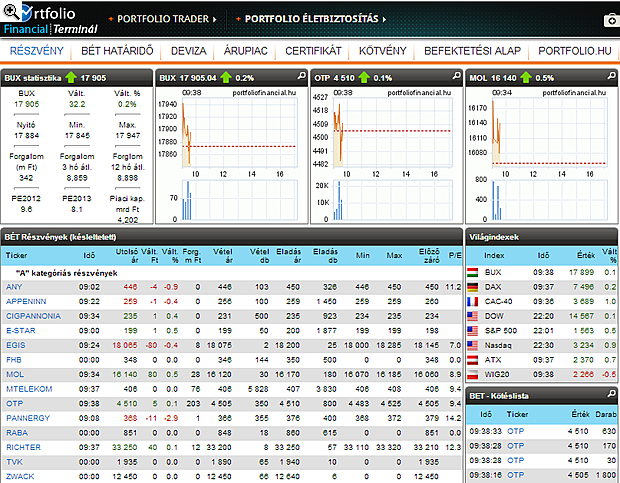
Task: Click the zoom magnifier icon over the logo
Action: pos(11,11)
